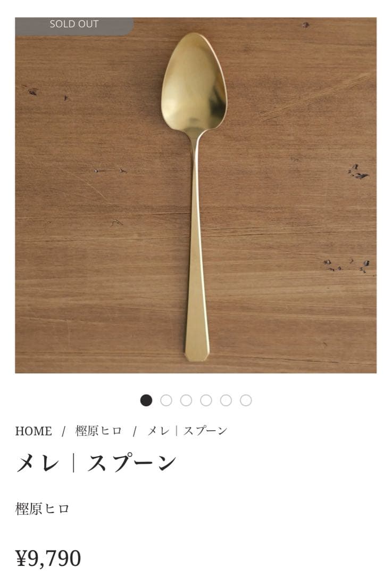Click the メレ|スプーン breadcrumb item
392x575 pixels.
point(187,431)
